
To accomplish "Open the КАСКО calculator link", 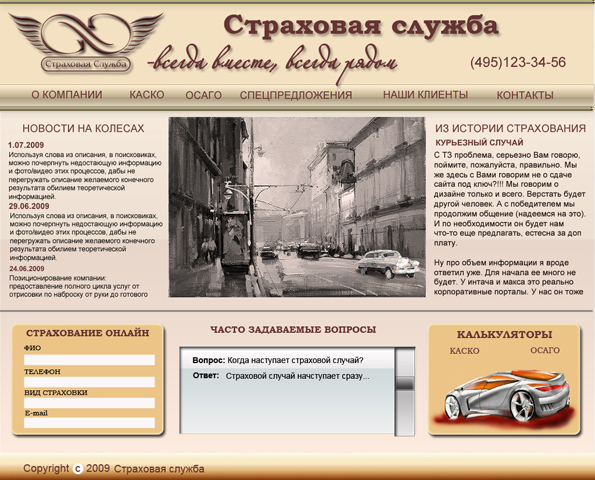I will point(464,351).
